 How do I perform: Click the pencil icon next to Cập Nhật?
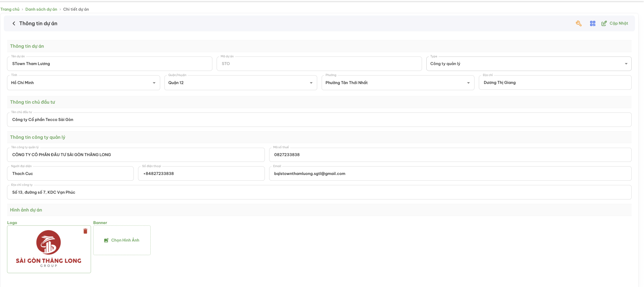coord(604,23)
